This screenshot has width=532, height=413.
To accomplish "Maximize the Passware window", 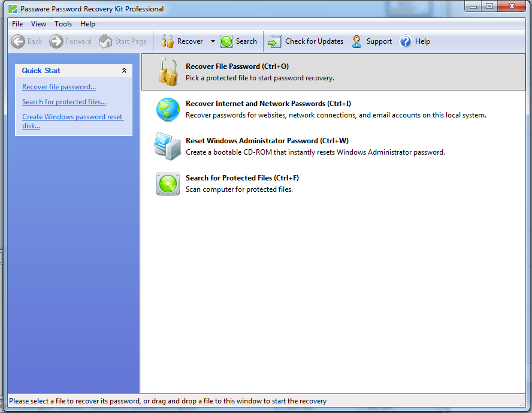I will [489, 7].
